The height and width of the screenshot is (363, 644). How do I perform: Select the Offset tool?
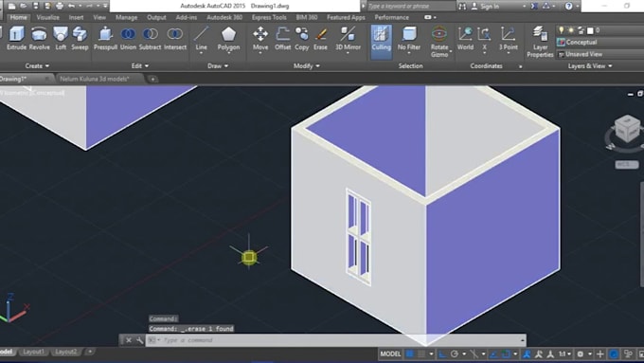coord(282,38)
